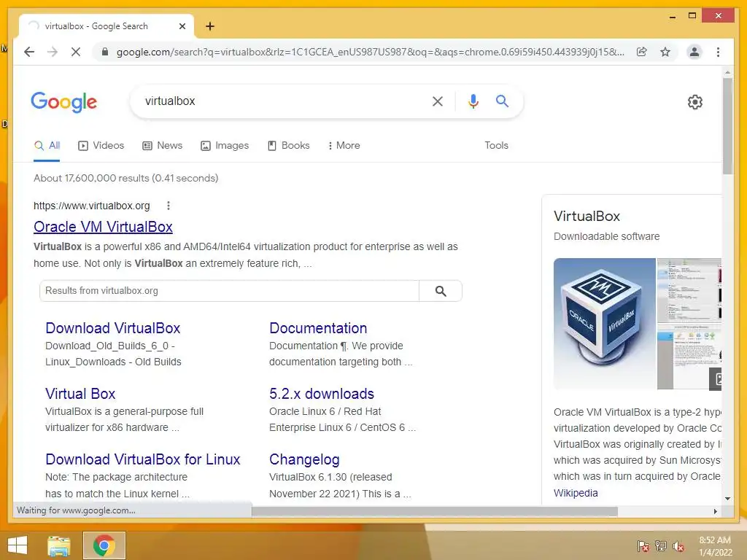Open File Explorer from the taskbar

tap(59, 545)
